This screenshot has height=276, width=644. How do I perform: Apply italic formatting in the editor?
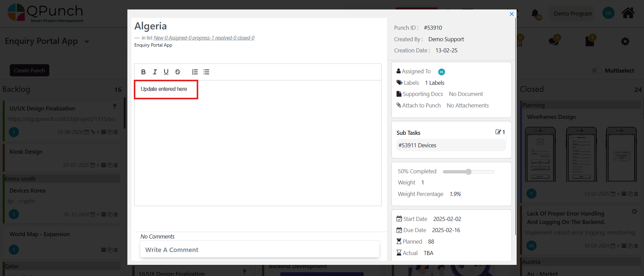[x=155, y=72]
